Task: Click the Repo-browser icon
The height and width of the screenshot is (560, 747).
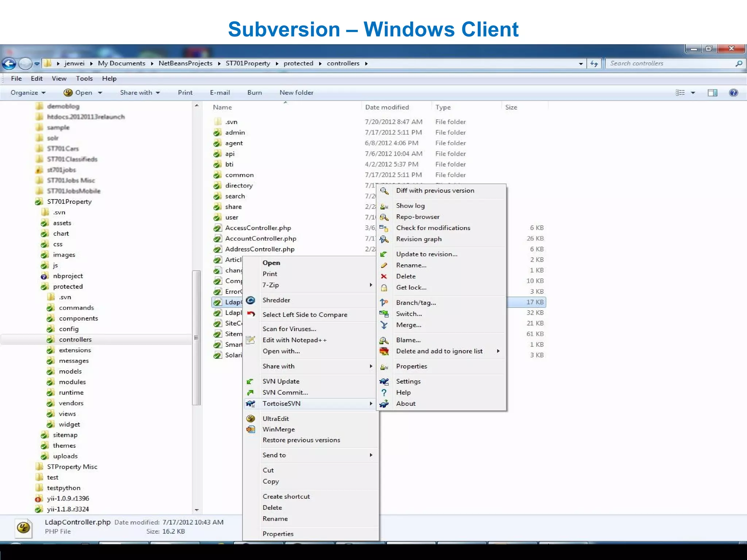Action: 384,217
